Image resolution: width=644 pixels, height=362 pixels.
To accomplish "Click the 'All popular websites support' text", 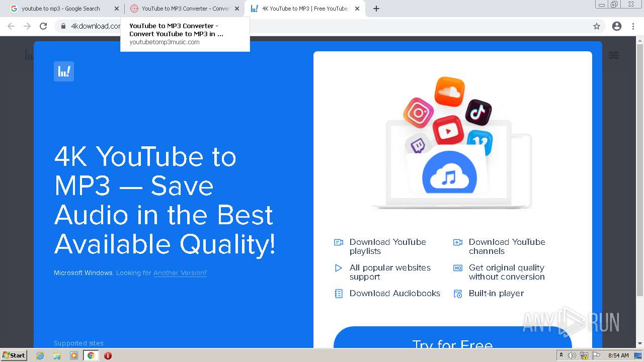I will [x=390, y=272].
